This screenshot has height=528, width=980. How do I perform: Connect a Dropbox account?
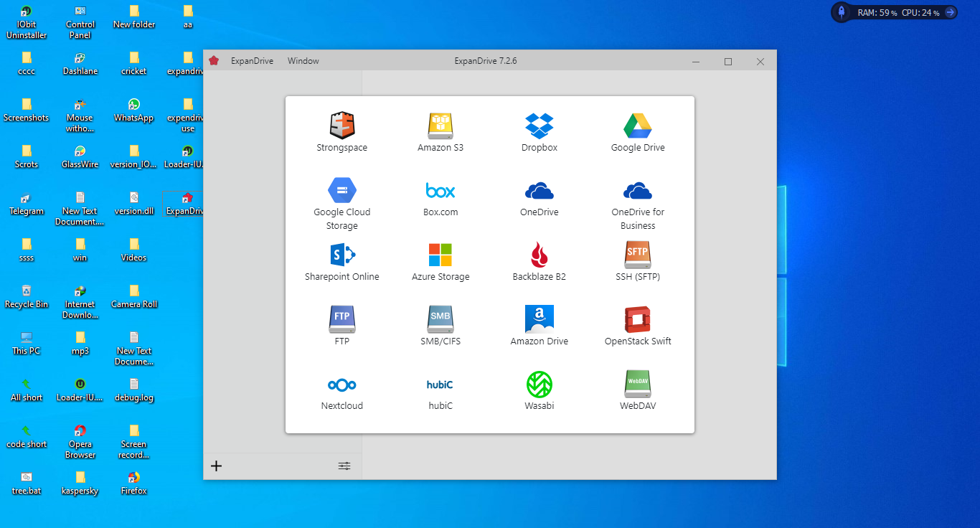coord(540,133)
